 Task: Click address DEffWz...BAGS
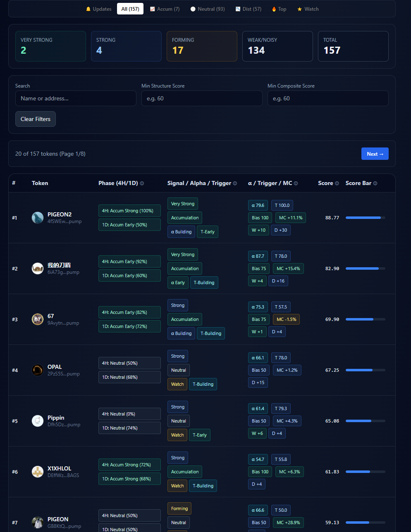pyautogui.click(x=63, y=475)
